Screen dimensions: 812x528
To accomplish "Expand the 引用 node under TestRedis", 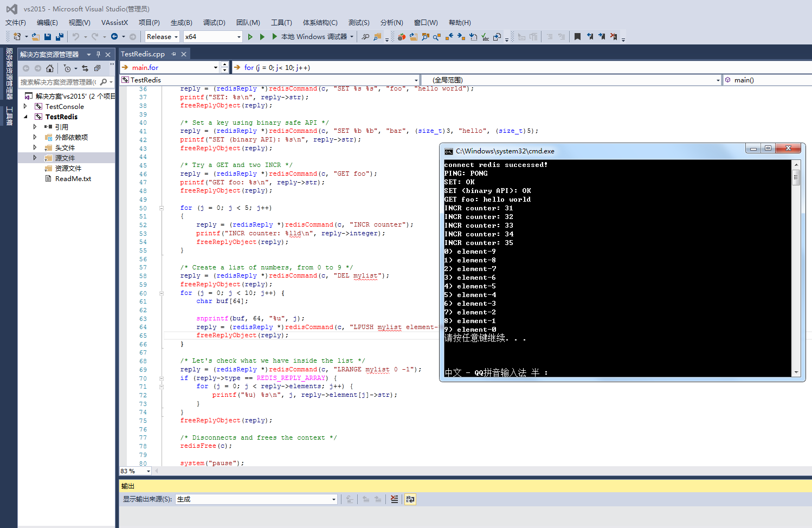I will 34,127.
